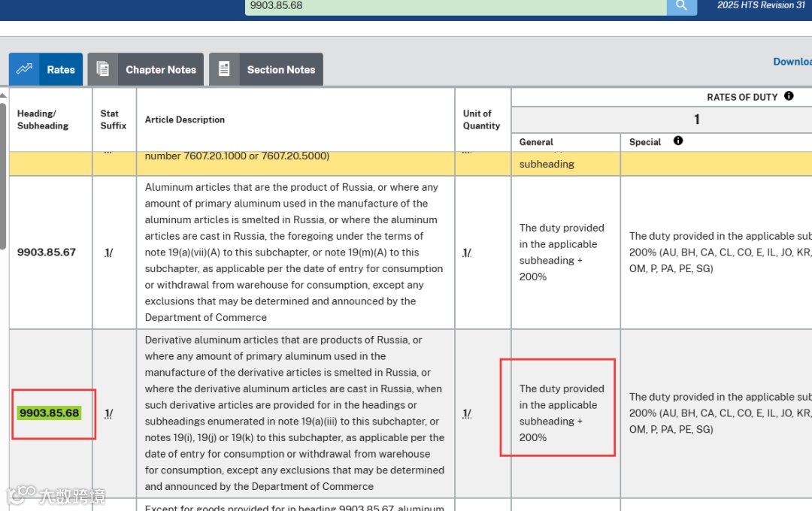Click the Heading/Subheading column header
The height and width of the screenshot is (511, 812).
click(43, 119)
